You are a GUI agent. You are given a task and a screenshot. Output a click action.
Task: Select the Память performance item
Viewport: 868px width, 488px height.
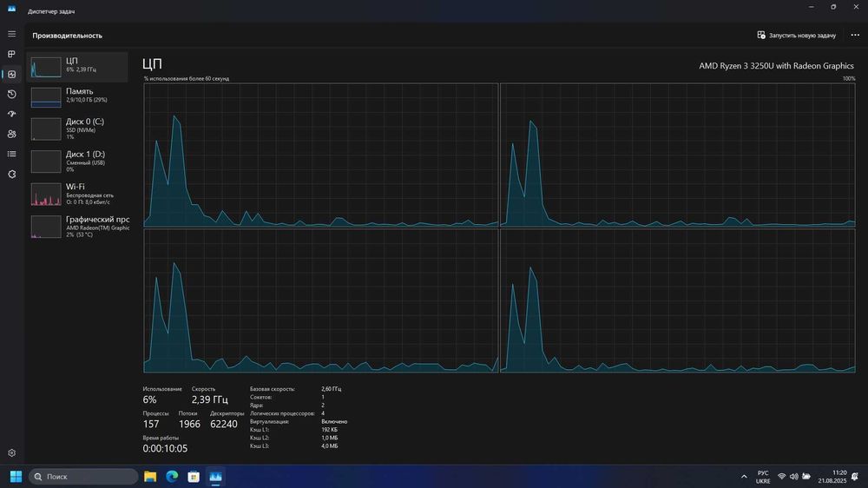click(x=77, y=96)
